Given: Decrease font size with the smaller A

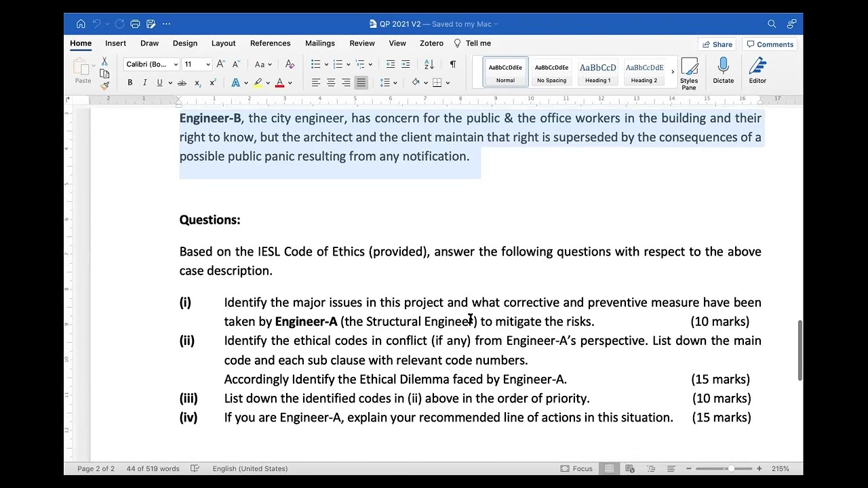Looking at the screenshot, I should click(235, 64).
